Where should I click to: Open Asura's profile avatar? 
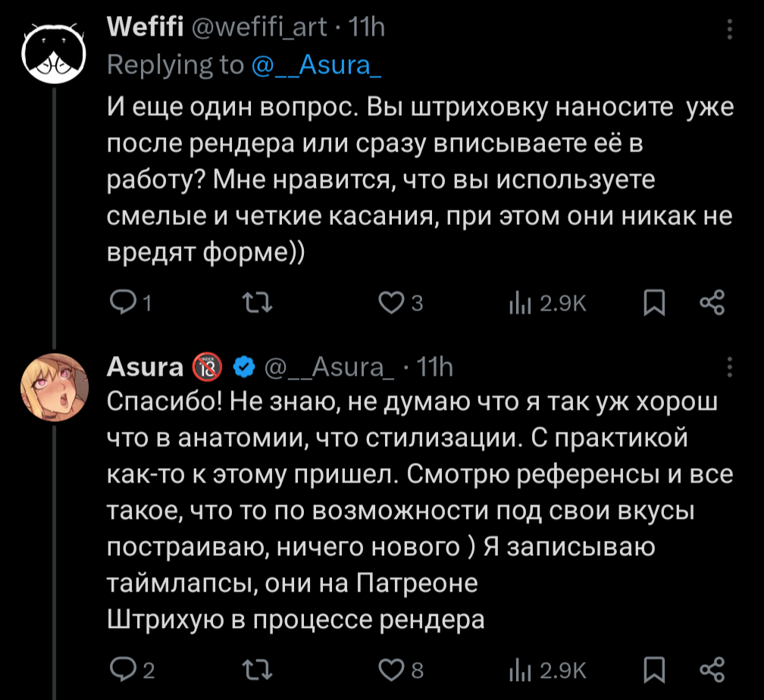(54, 387)
